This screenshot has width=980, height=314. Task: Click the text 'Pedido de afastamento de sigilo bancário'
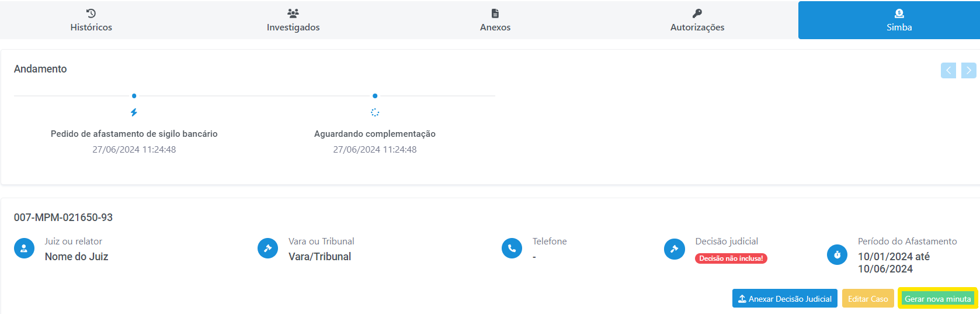click(134, 134)
